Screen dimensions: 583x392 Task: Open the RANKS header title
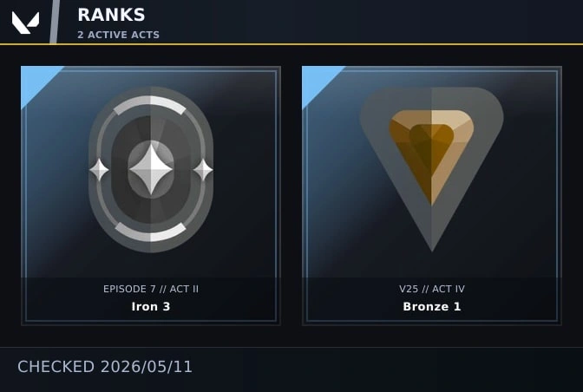click(x=111, y=16)
